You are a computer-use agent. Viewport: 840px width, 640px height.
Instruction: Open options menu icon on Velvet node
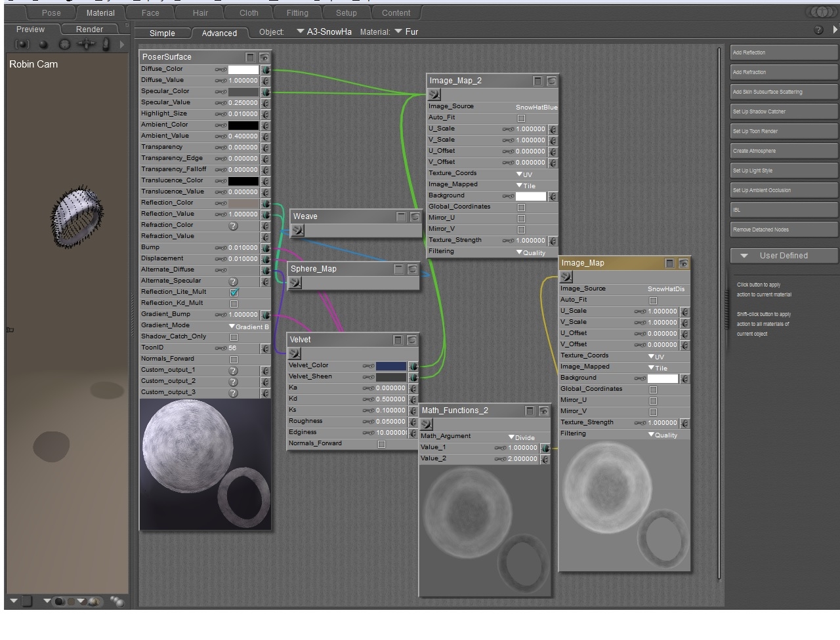(x=398, y=340)
